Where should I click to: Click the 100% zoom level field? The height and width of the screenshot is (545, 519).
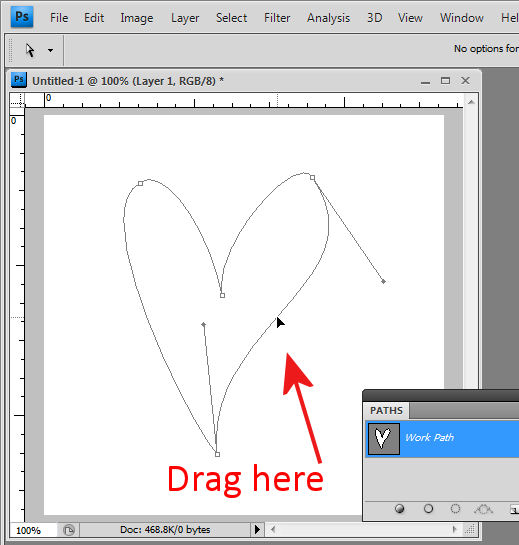tap(33, 530)
